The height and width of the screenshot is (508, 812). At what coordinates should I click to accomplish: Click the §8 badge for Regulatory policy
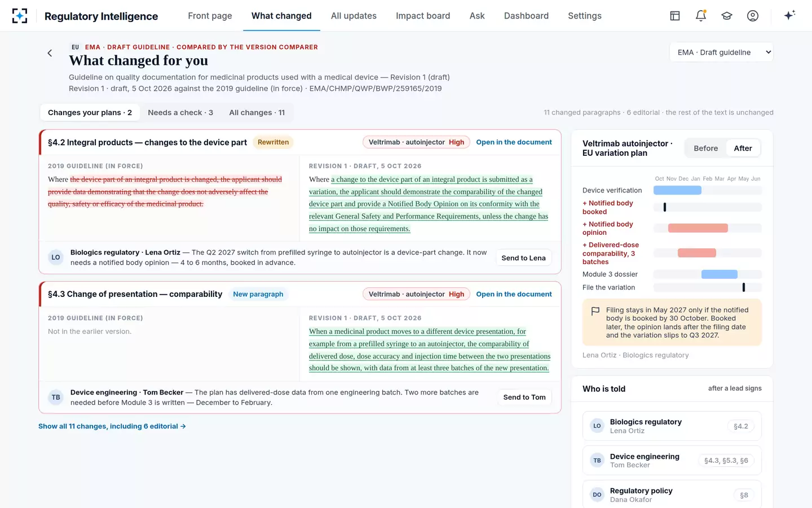[x=744, y=495]
